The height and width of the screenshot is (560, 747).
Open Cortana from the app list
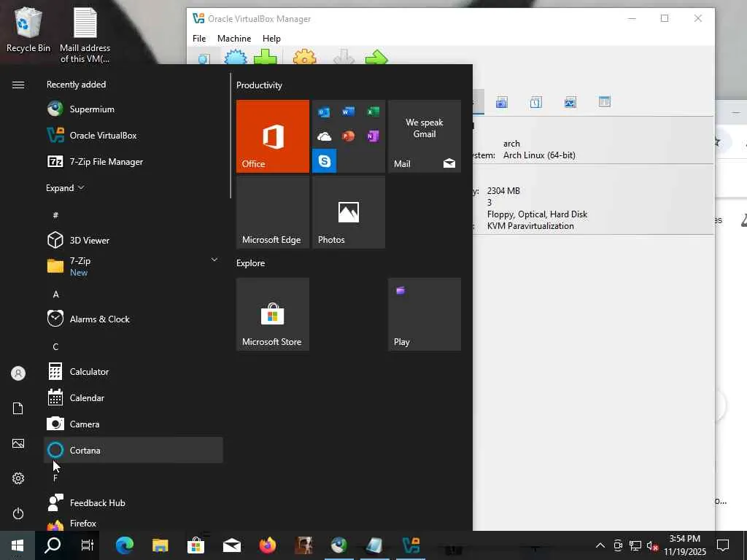tap(133, 450)
